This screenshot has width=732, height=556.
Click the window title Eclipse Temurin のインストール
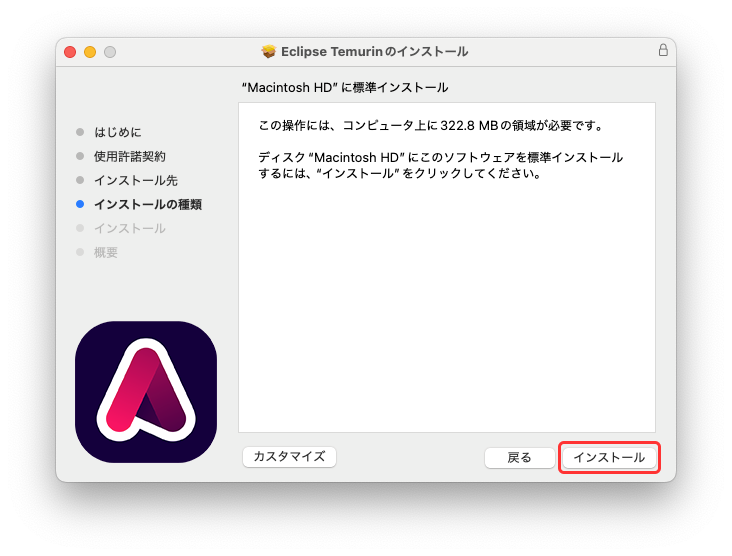point(374,51)
